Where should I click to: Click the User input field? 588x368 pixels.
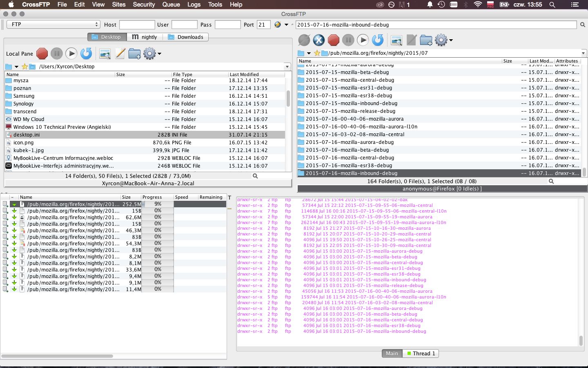tap(185, 25)
